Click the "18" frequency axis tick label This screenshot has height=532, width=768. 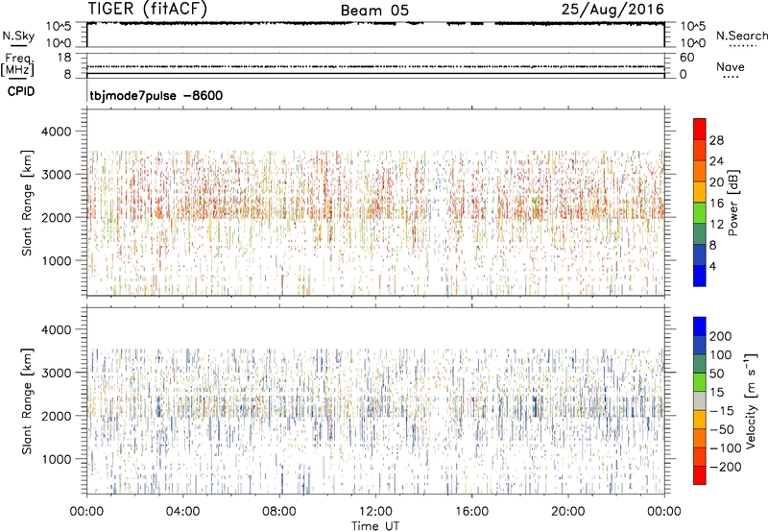64,58
